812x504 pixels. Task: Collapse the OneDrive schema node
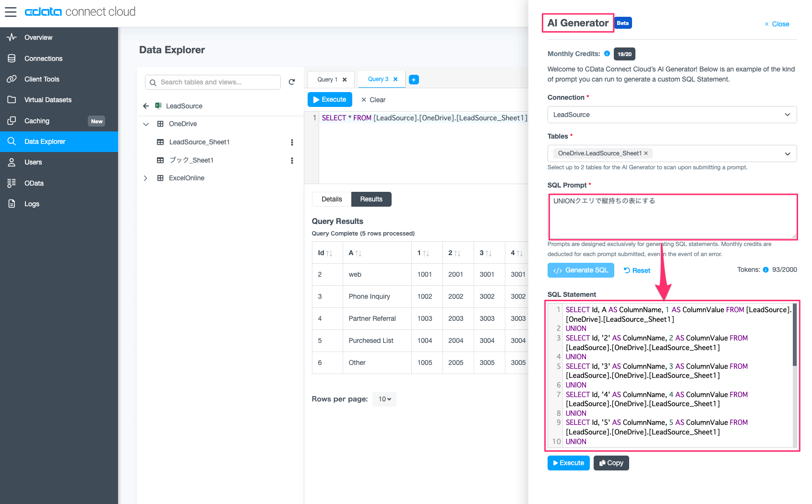(146, 124)
